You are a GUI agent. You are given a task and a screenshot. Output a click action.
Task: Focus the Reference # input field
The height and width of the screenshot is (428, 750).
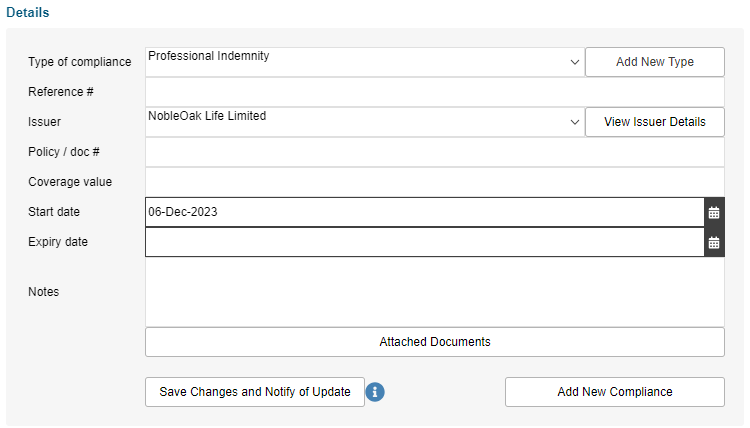click(x=435, y=92)
